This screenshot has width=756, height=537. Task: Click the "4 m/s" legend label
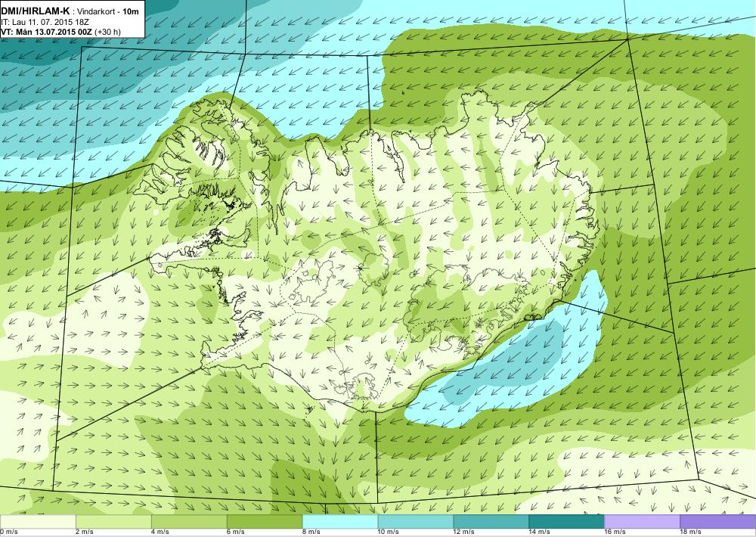pyautogui.click(x=160, y=532)
